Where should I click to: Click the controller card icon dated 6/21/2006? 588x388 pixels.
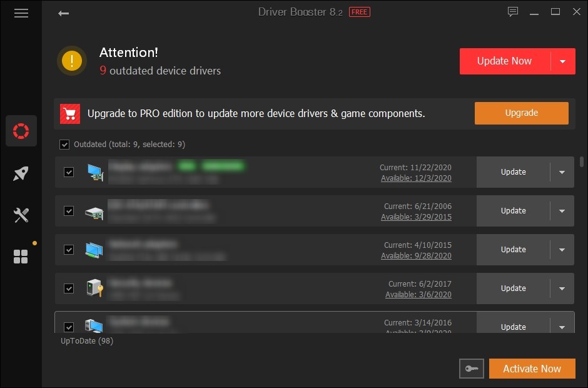pyautogui.click(x=94, y=213)
